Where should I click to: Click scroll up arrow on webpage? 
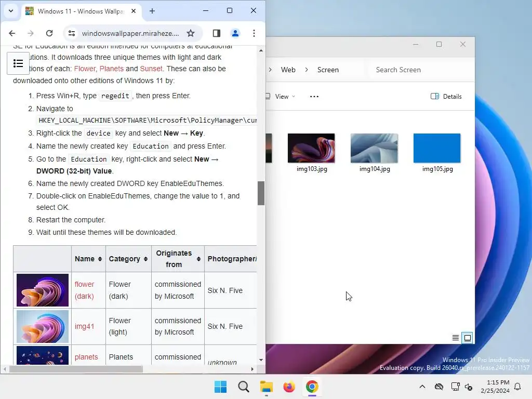(261, 50)
